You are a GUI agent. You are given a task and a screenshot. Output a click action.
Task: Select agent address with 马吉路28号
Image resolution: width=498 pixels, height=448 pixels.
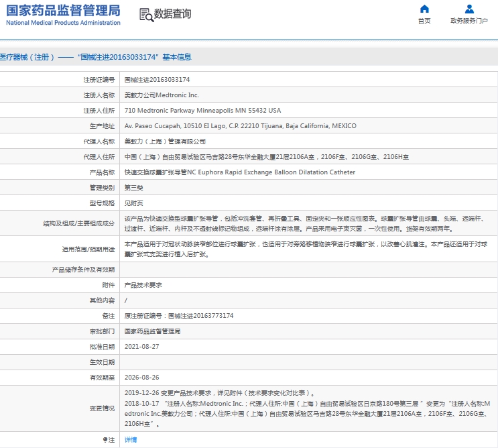pyautogui.click(x=267, y=157)
